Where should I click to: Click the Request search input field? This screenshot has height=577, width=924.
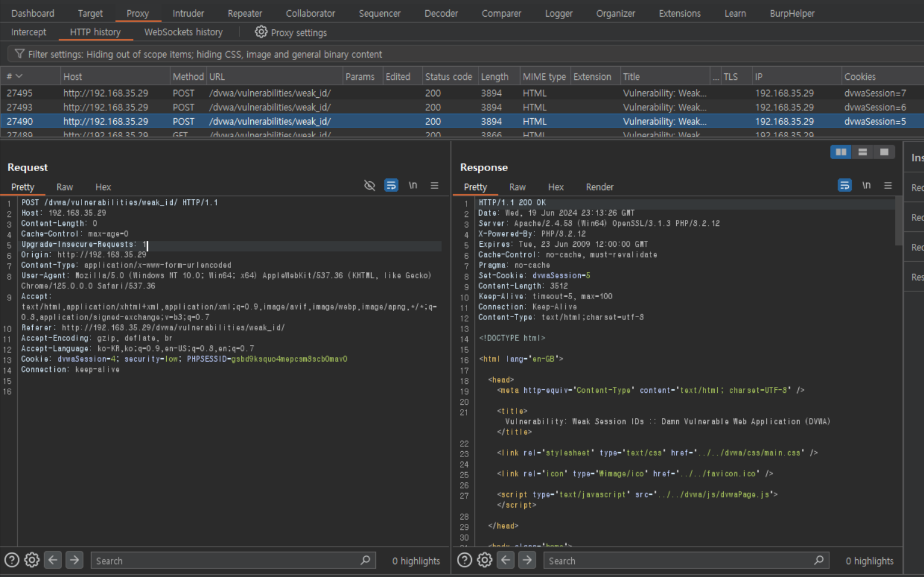(226, 561)
